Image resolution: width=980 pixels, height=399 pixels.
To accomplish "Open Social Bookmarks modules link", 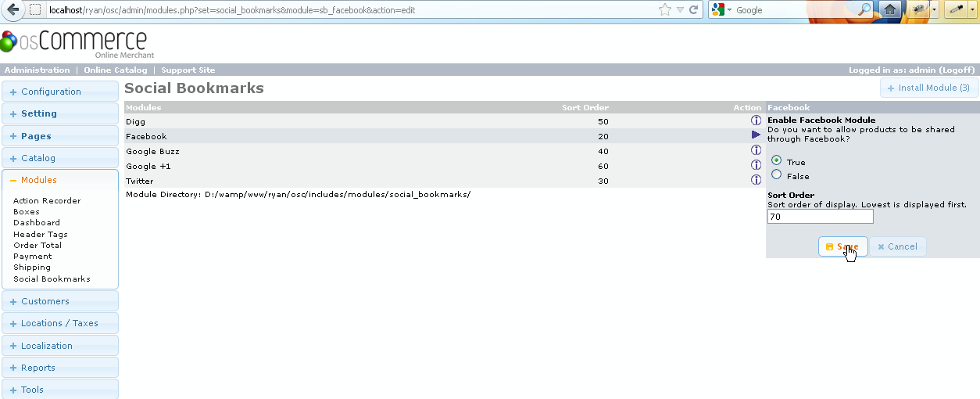I will (x=52, y=279).
